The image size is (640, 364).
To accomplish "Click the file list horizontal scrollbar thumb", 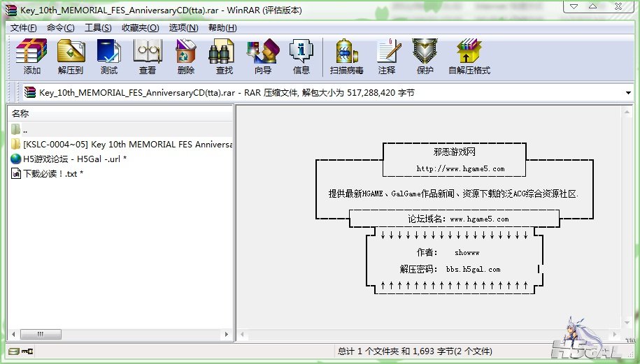I will pos(41,334).
